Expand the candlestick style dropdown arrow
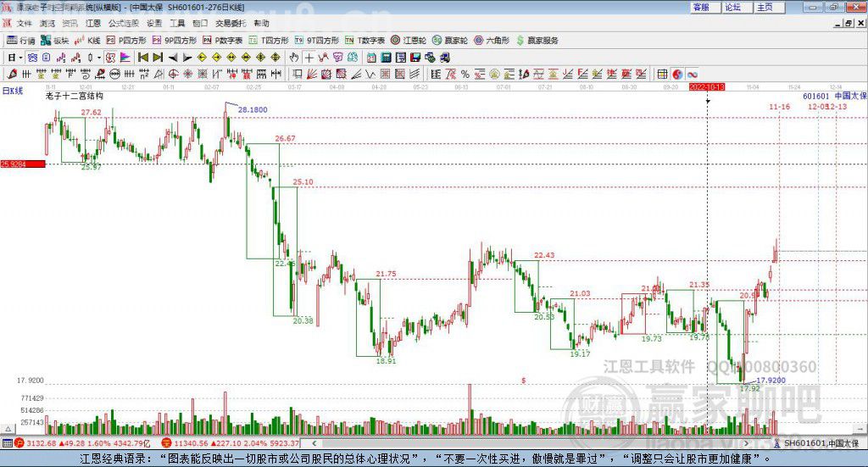868x467 pixels. point(99,58)
